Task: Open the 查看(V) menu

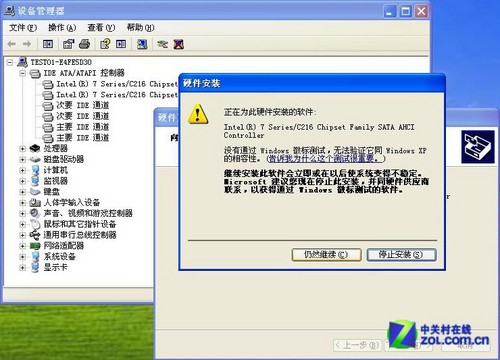Action: coord(101,28)
